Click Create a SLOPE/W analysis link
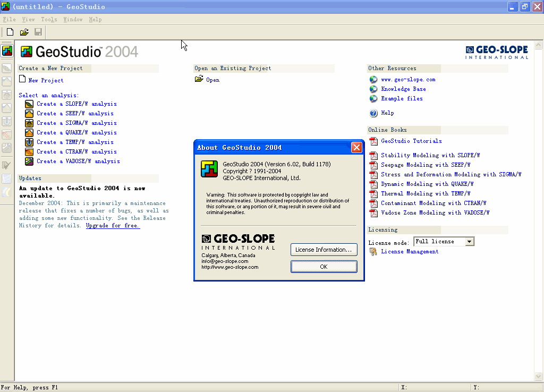Viewport: 544px width, 392px height. pos(76,104)
